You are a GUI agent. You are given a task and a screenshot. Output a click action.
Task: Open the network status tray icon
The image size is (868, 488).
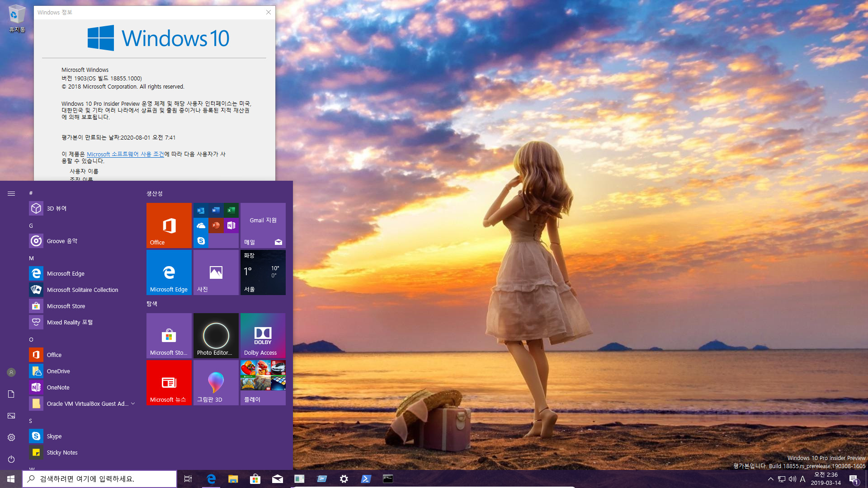point(782,479)
